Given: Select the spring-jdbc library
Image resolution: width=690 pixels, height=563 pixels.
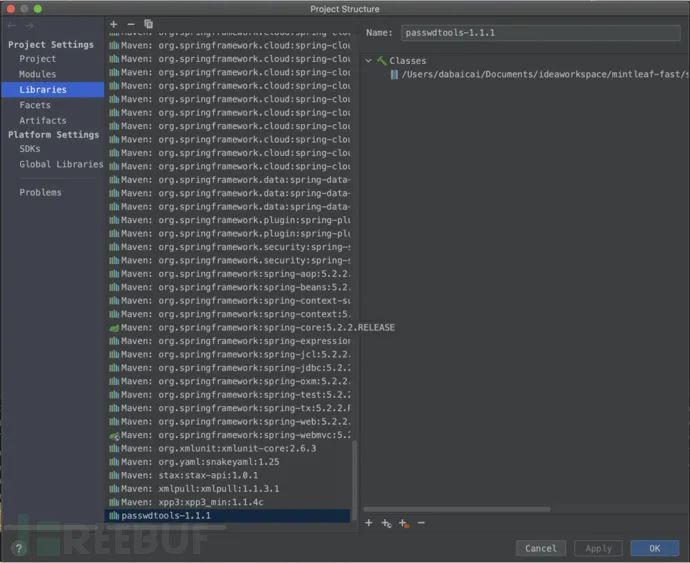Looking at the screenshot, I should (x=229, y=368).
